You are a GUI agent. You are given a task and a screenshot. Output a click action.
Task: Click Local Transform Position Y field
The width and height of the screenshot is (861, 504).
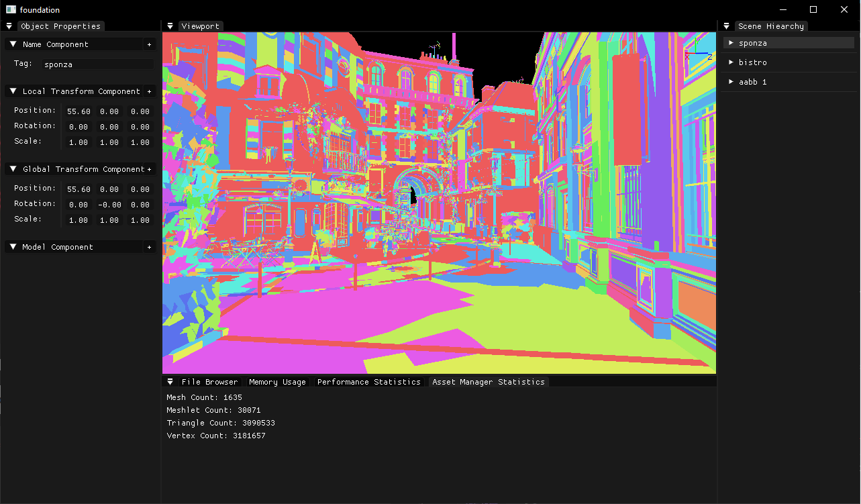click(109, 111)
